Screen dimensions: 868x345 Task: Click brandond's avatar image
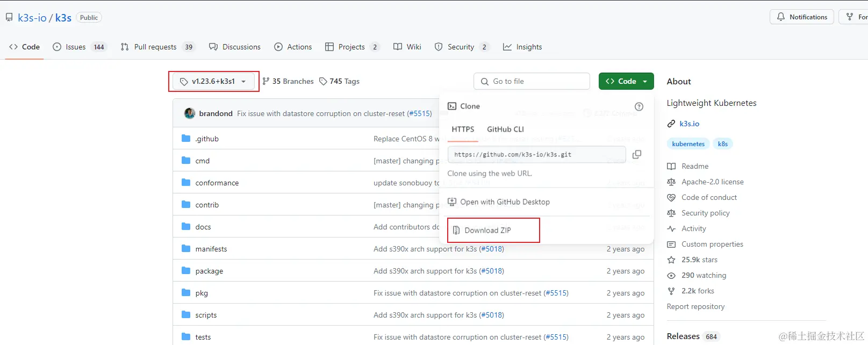pos(189,113)
